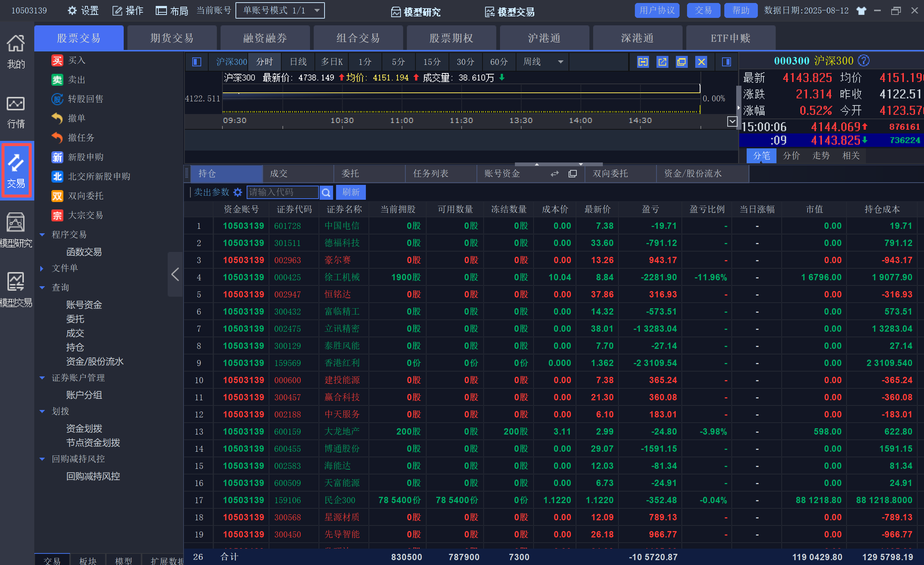Toggle the right chart side panel icon
The image size is (924, 565).
click(x=727, y=62)
